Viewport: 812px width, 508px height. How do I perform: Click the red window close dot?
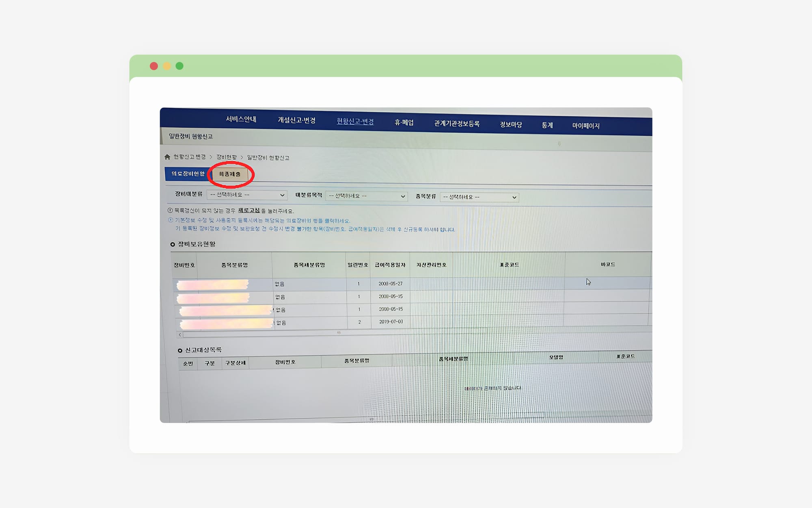(154, 66)
